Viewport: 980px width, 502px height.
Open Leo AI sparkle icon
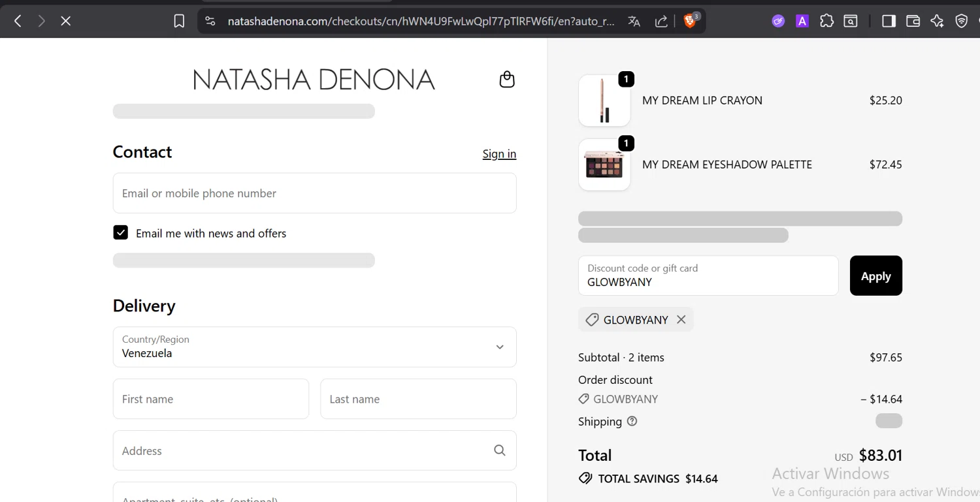click(937, 21)
